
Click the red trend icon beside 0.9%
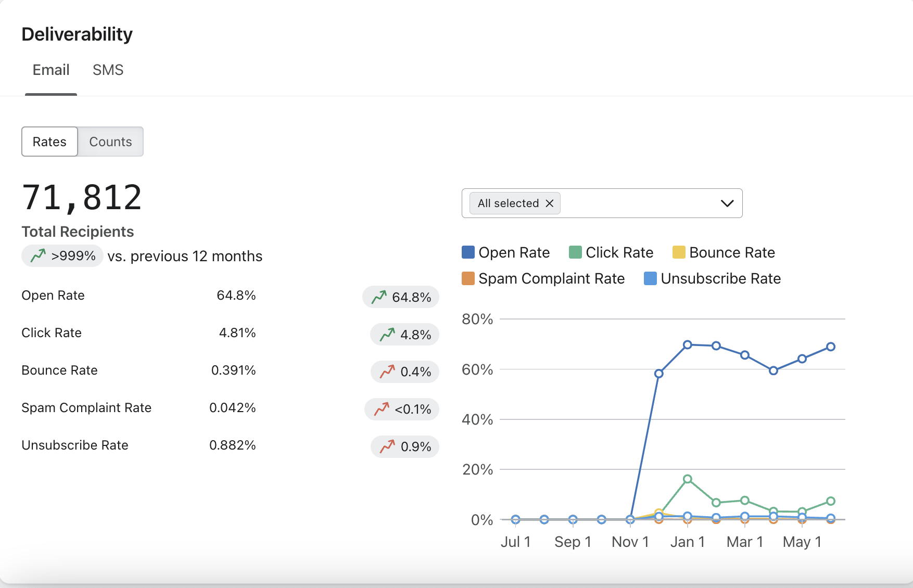(387, 446)
